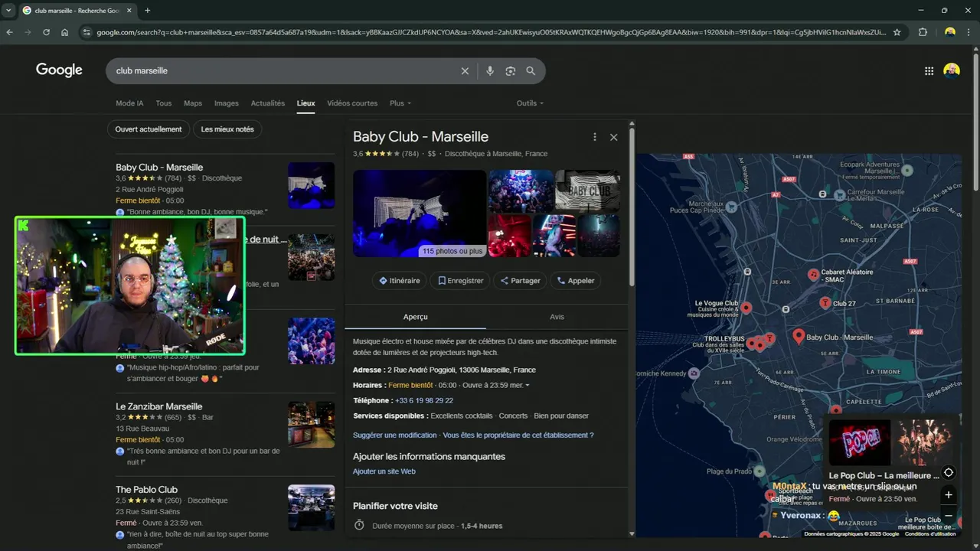Select the Le Vogue Club map pin
980x551 pixels.
click(746, 308)
